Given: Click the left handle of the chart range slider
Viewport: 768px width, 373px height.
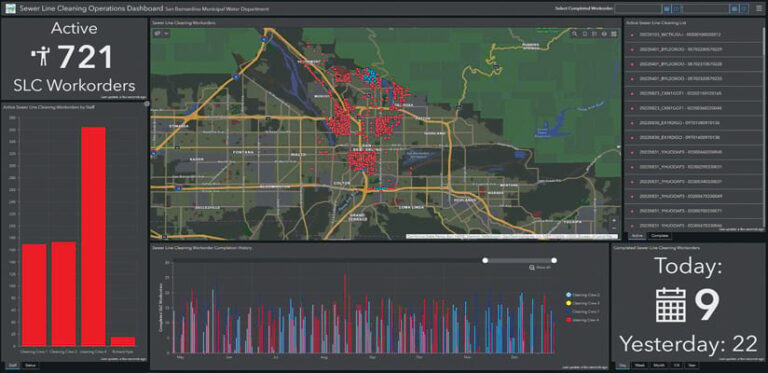Looking at the screenshot, I should [x=485, y=260].
